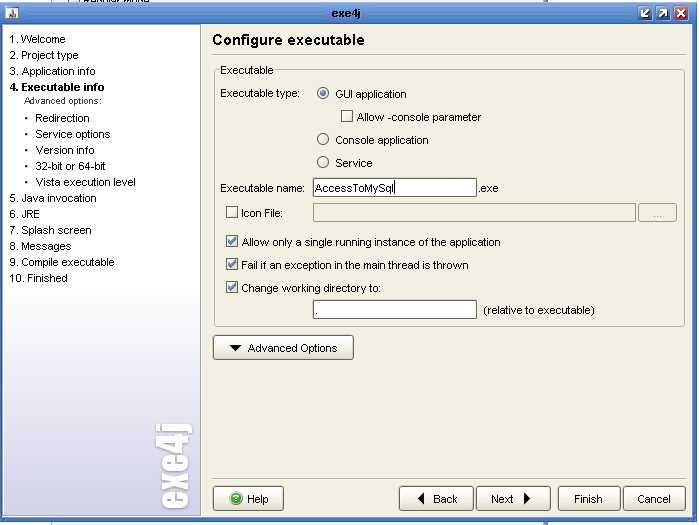Image resolution: width=699 pixels, height=525 pixels.
Task: Go to step 3. Application info
Action: (x=53, y=71)
